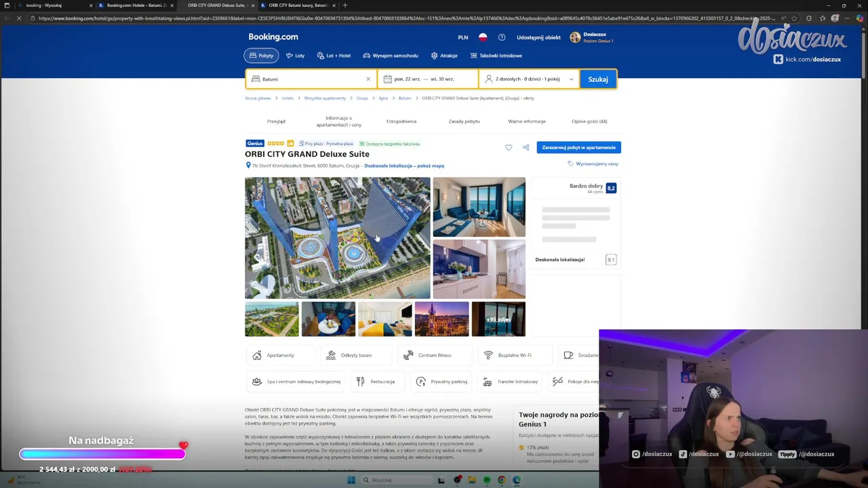Open the Taksówki lotniskowe airport taxis tab
This screenshot has height=488, width=868.
tap(496, 56)
